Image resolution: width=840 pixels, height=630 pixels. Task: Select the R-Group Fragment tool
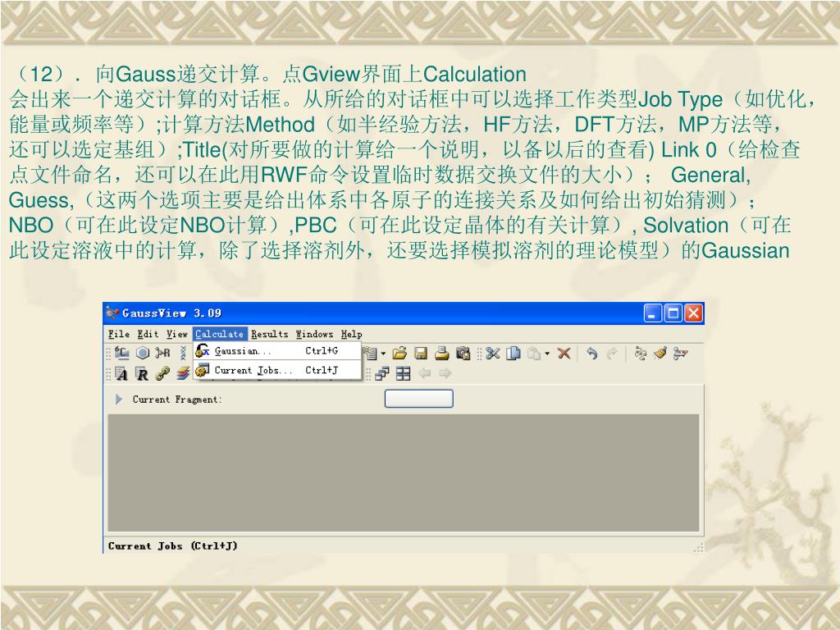coord(162,353)
